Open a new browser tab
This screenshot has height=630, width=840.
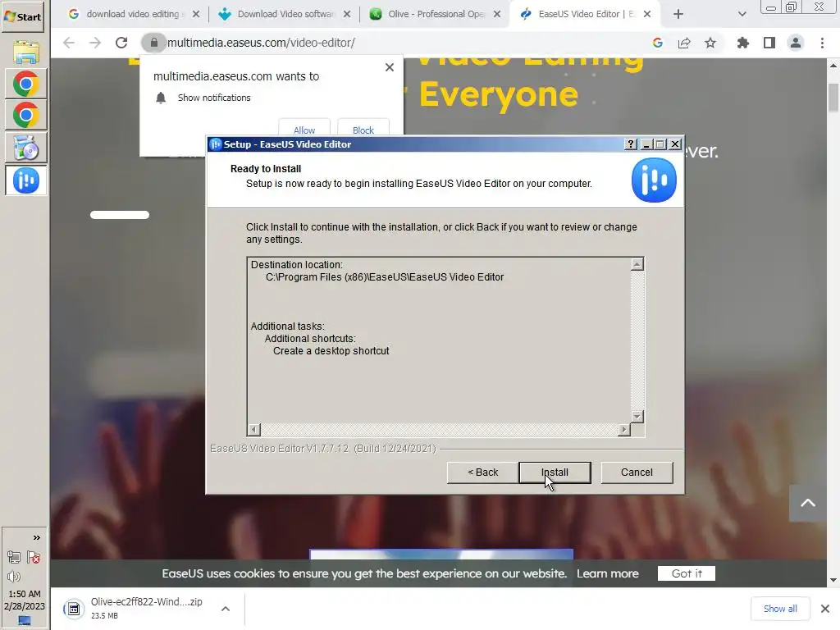678,14
